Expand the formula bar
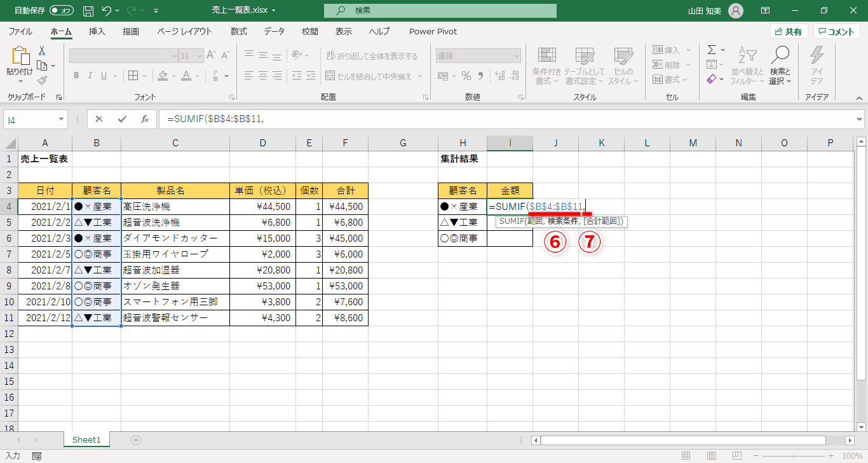 859,119
